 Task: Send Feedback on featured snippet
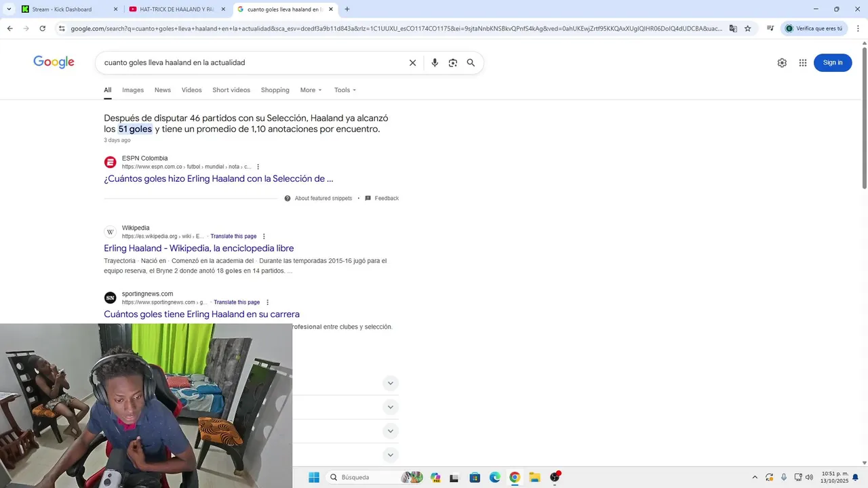pos(382,199)
